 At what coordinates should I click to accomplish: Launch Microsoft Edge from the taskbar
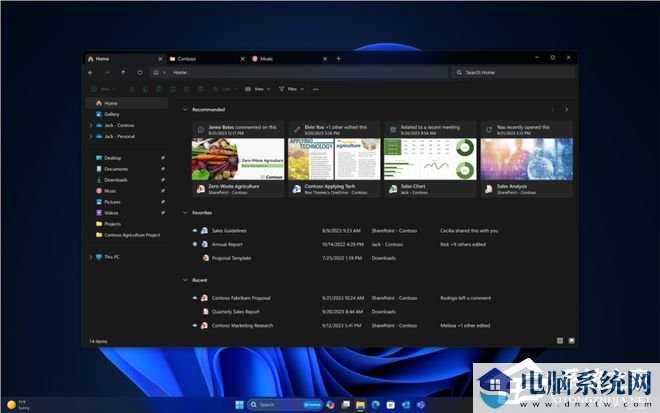(375, 405)
